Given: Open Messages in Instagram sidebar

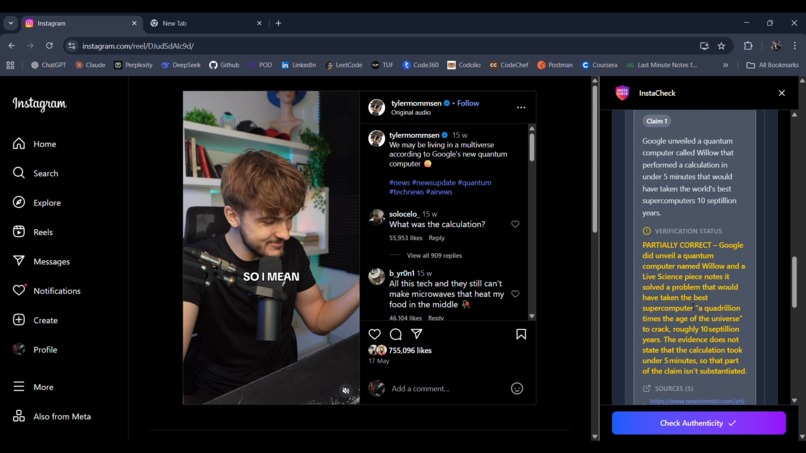Looking at the screenshot, I should click(x=41, y=261).
